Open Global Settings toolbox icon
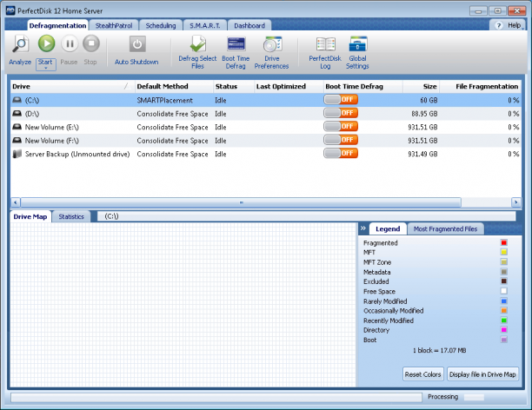Viewport: 532px width, 410px height. (358, 44)
